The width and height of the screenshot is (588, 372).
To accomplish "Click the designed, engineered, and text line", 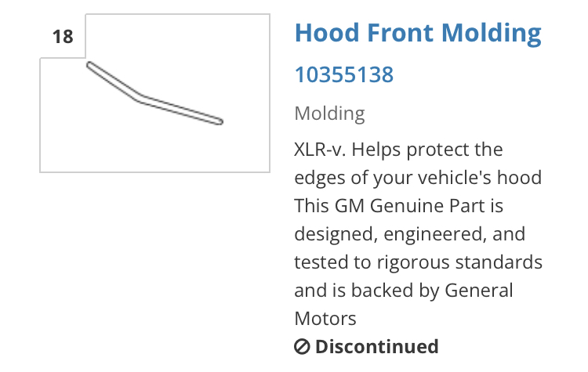I will (409, 234).
